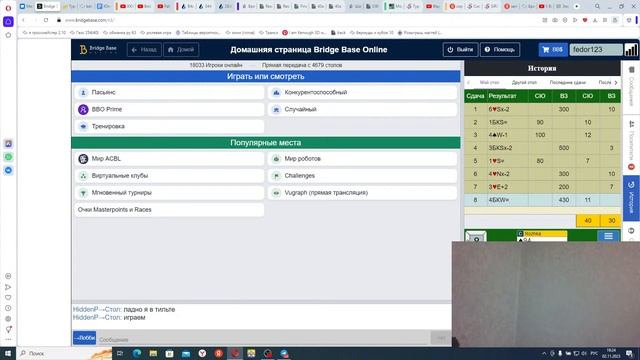Open the История side tab
The image size is (640, 360).
tap(631, 198)
